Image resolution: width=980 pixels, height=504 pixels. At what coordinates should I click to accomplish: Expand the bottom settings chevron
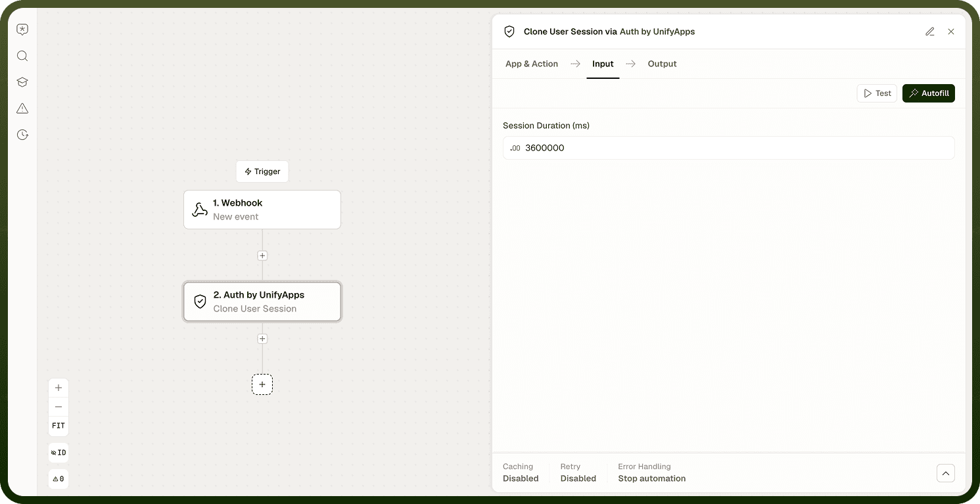click(x=946, y=473)
